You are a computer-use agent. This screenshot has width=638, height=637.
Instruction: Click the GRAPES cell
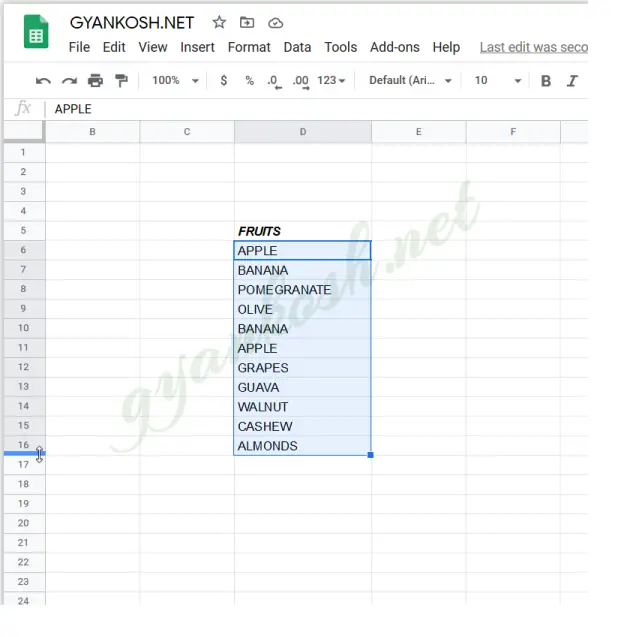tap(303, 368)
